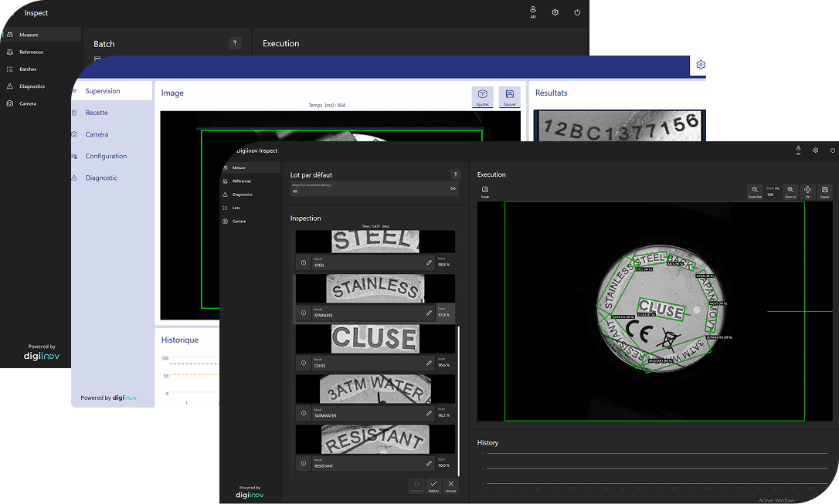Select the RESISTANT cropped image thumbnail
Screen dimensions: 839x504
375,439
